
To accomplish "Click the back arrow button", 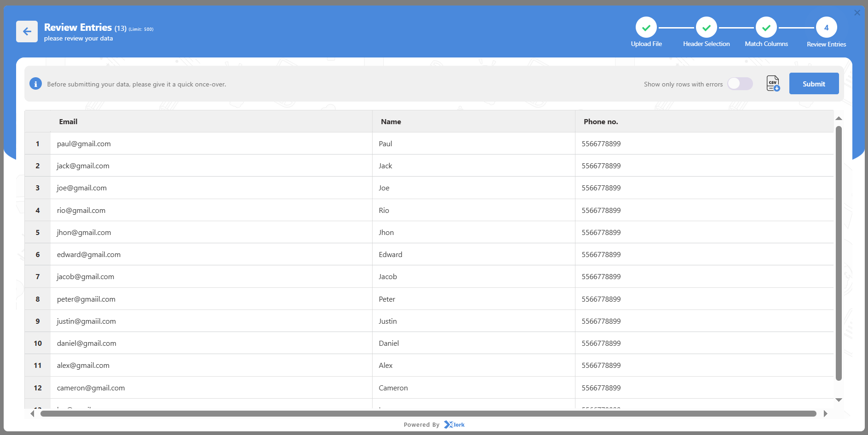I will point(27,32).
